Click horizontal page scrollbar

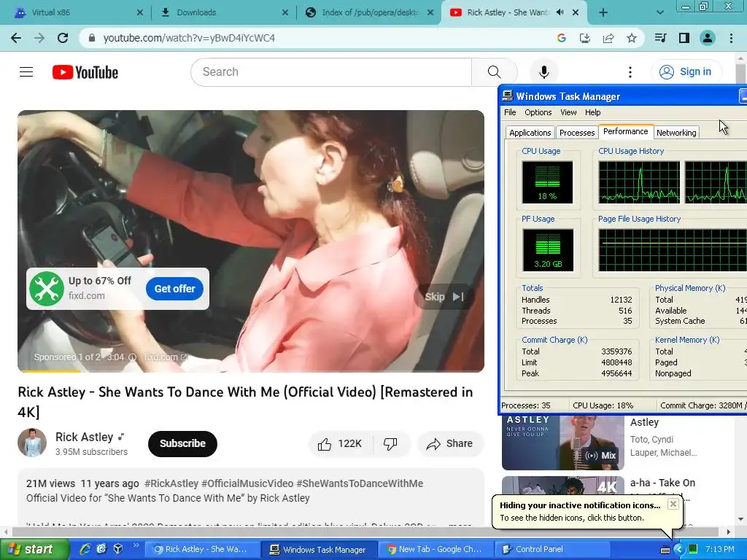coord(365,532)
